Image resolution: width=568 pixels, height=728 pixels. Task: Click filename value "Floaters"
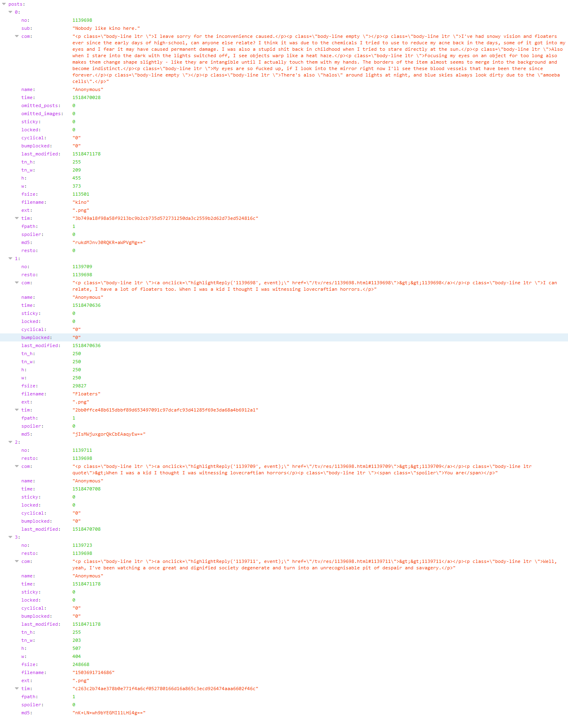pos(87,394)
